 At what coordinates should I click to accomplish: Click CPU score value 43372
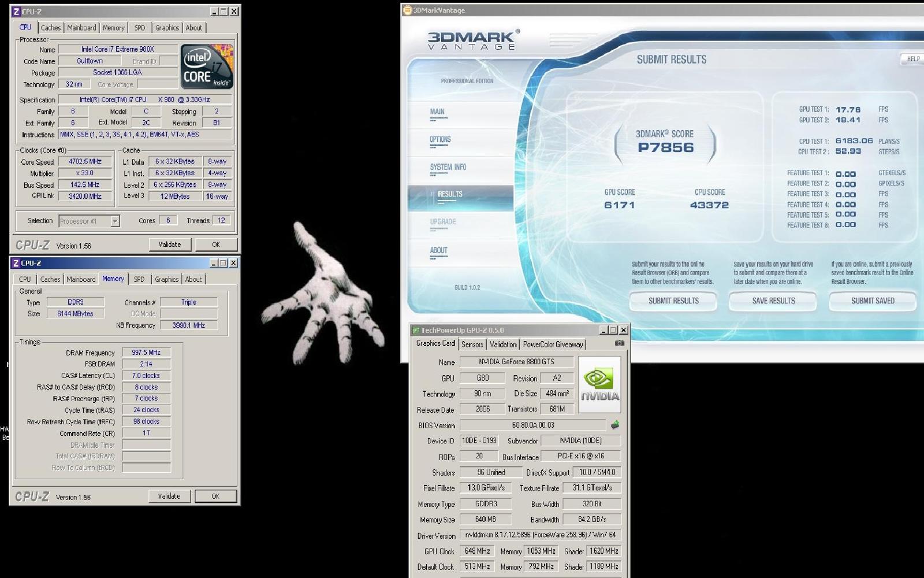[x=709, y=205]
